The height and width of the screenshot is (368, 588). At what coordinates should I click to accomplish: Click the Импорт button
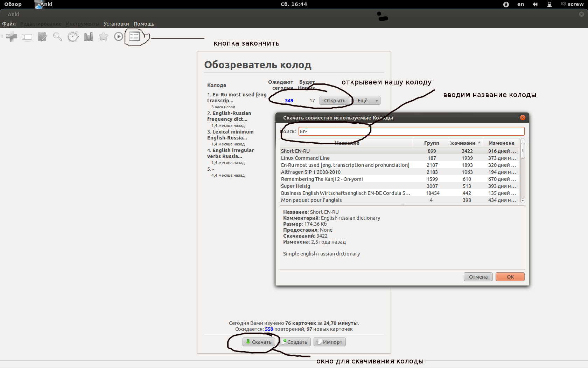[330, 342]
